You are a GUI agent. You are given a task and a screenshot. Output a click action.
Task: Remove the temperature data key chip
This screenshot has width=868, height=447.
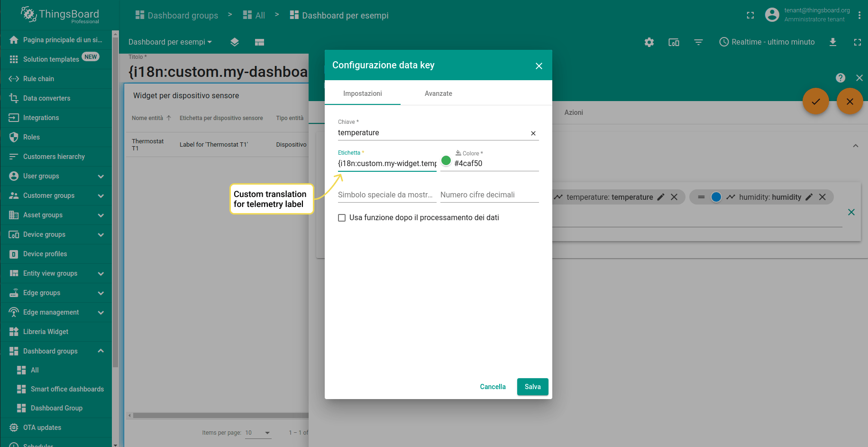[x=674, y=197]
